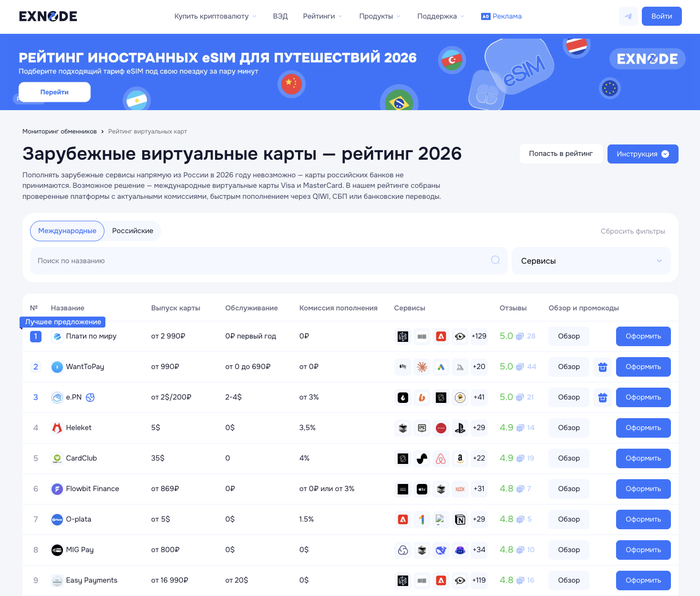Click Оформить for Heleket

click(643, 428)
